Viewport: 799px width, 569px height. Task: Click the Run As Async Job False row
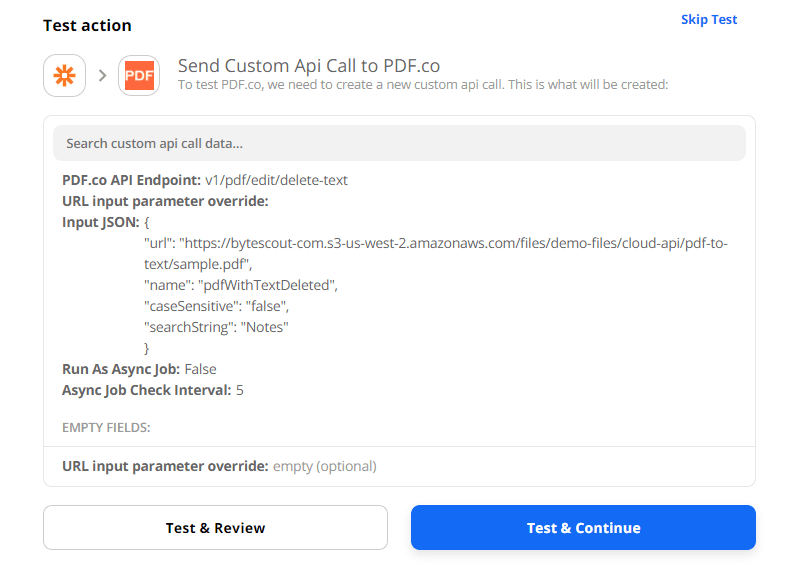(139, 369)
